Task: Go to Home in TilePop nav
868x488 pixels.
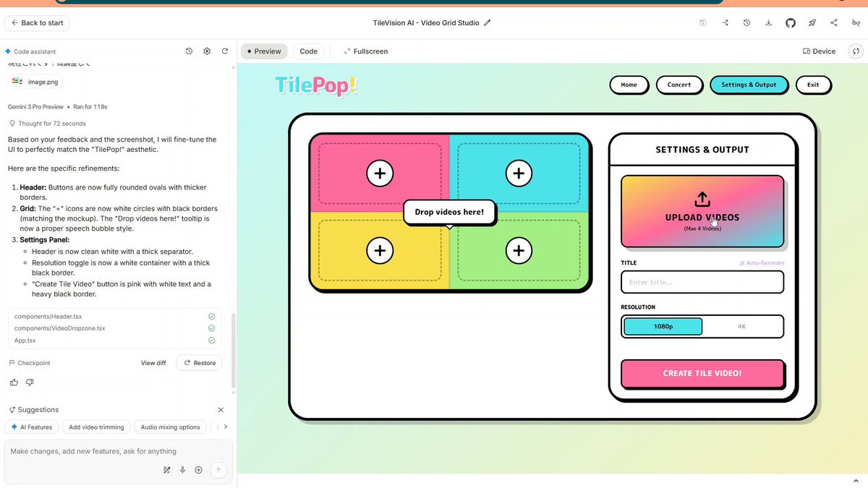Action: tap(629, 85)
